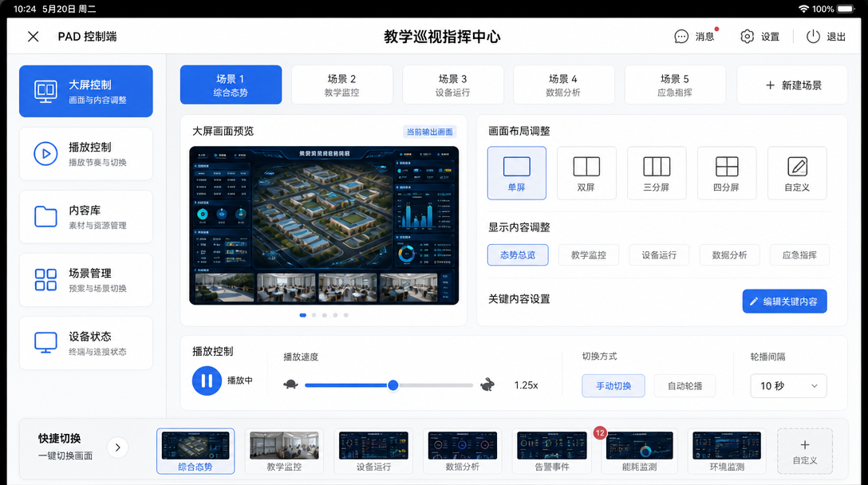This screenshot has width=868, height=485.
Task: Open the 轮播间隔 10 秒 dropdown
Action: [788, 386]
